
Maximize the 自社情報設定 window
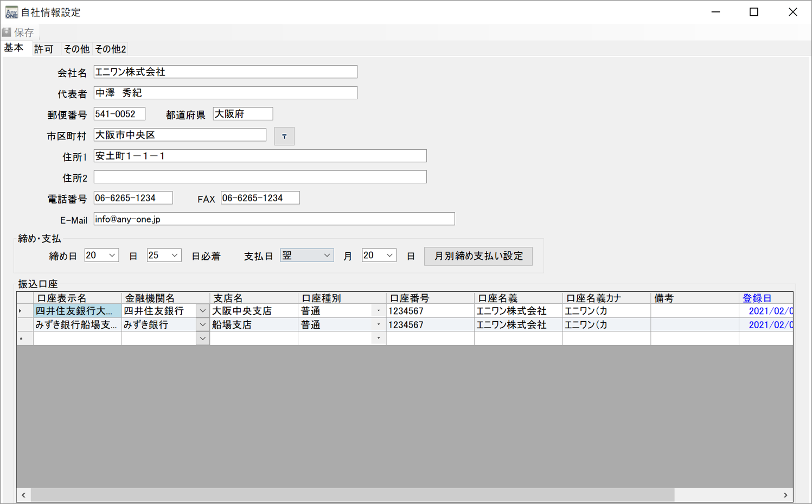(x=753, y=12)
